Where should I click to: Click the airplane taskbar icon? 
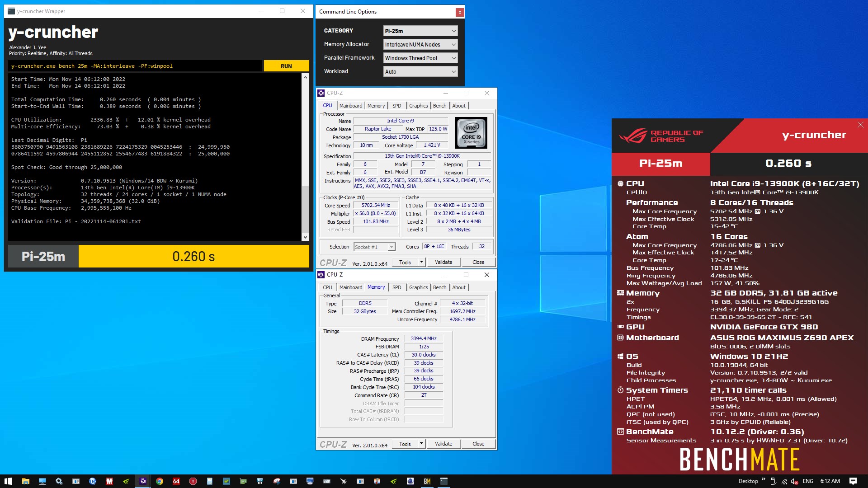pyautogui.click(x=343, y=481)
